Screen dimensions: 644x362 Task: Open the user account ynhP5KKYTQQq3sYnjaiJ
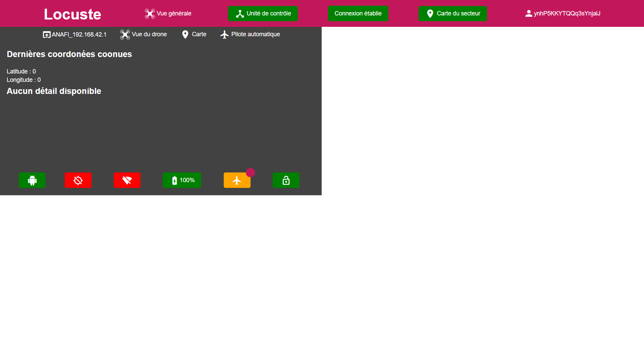[562, 14]
